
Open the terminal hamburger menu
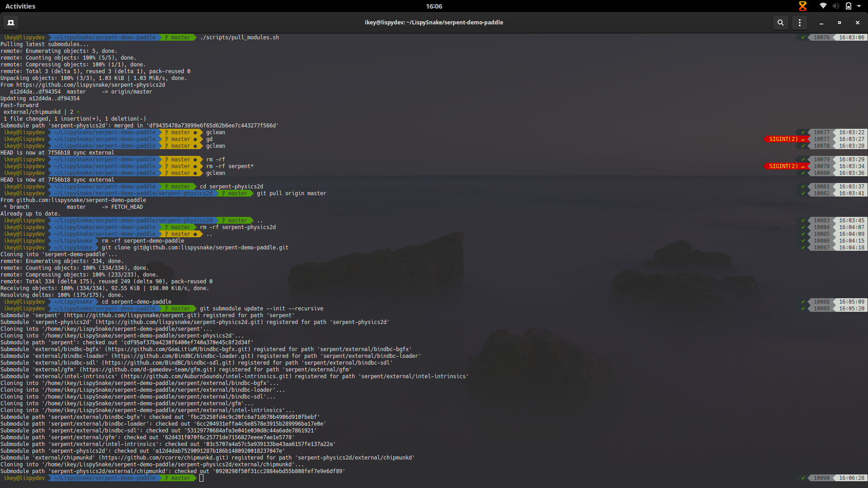pos(800,22)
